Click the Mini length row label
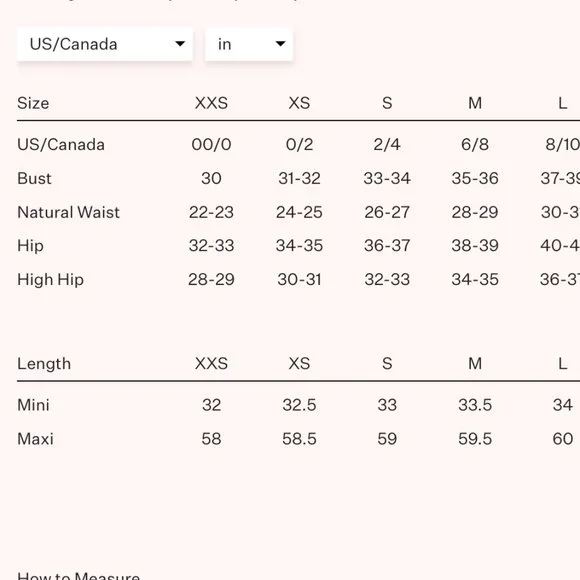The image size is (580, 580). [x=33, y=405]
